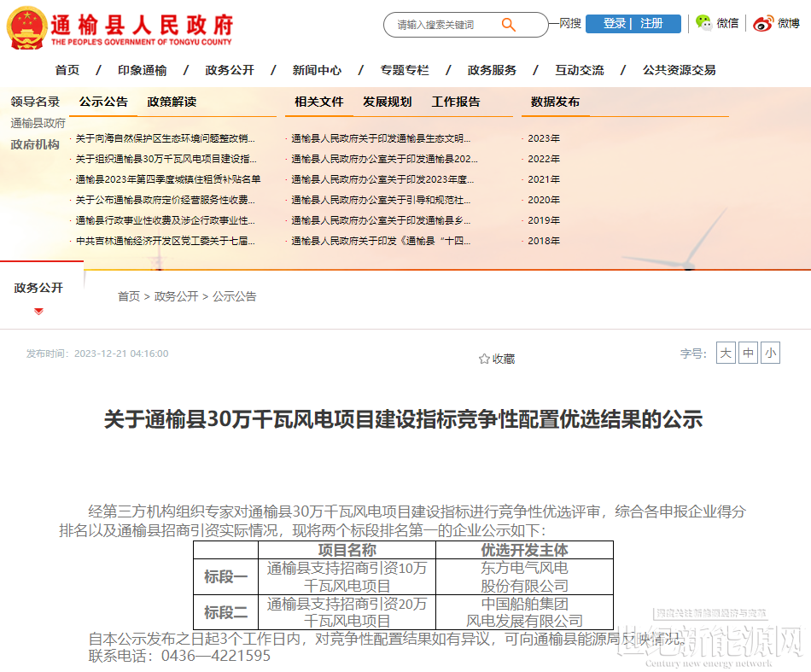The width and height of the screenshot is (811, 672).
Task: Select the 发展规划 tab
Action: pos(388,102)
